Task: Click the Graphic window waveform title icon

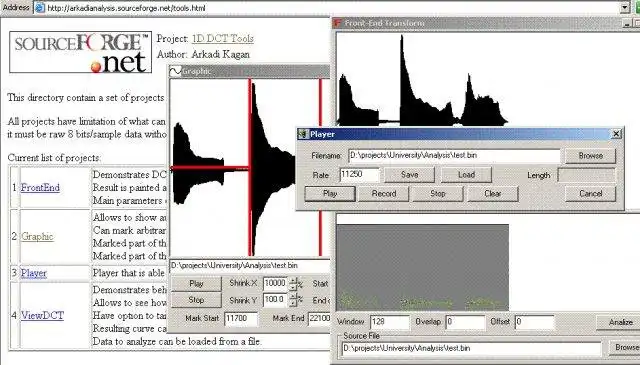Action: [x=176, y=71]
